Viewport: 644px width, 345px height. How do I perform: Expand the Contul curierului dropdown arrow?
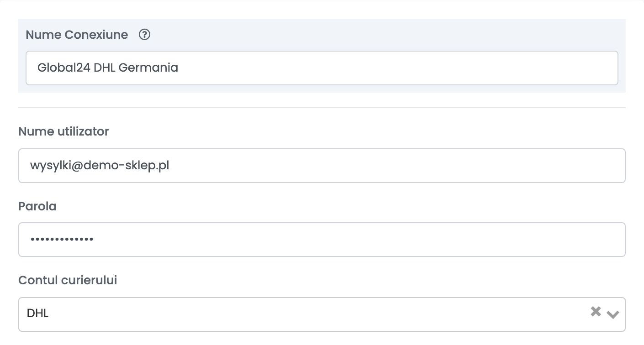pos(613,314)
